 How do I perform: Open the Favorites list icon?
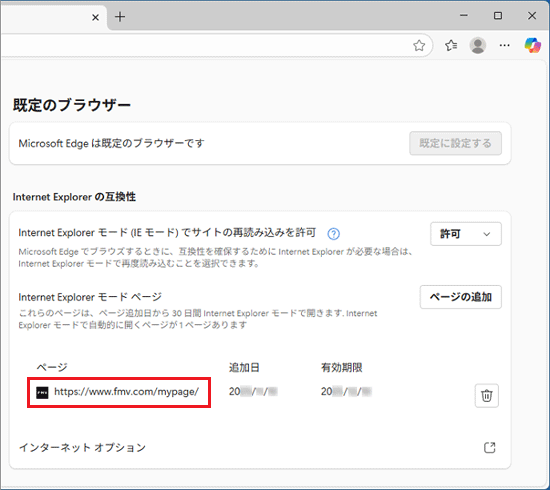click(451, 45)
